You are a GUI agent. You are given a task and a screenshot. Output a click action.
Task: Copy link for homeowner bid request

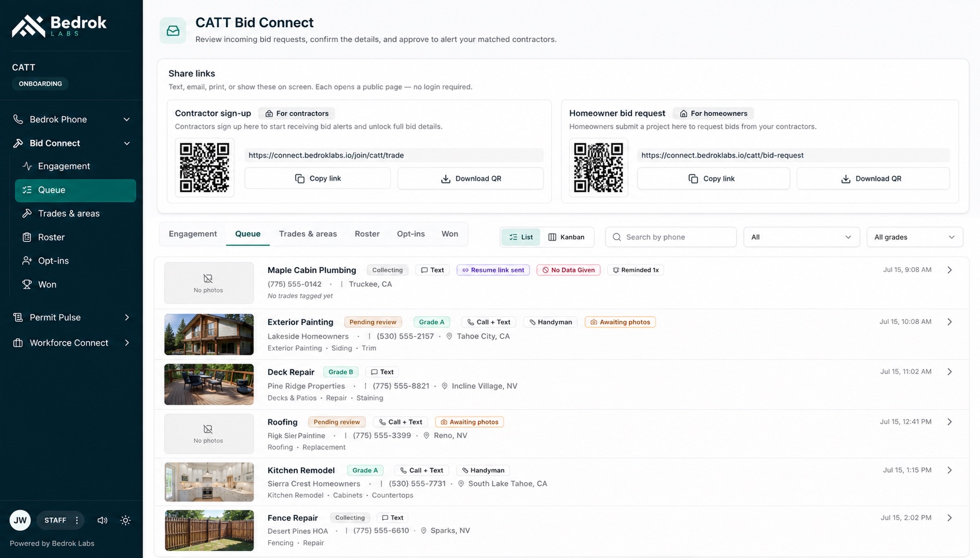[713, 178]
